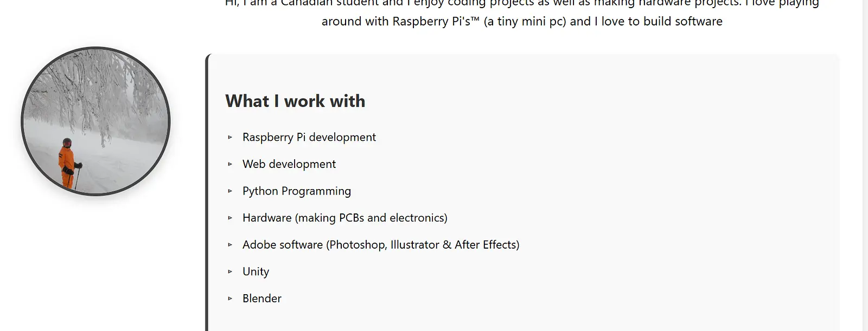This screenshot has height=331, width=868.
Task: Click the Blender list text
Action: tap(261, 298)
